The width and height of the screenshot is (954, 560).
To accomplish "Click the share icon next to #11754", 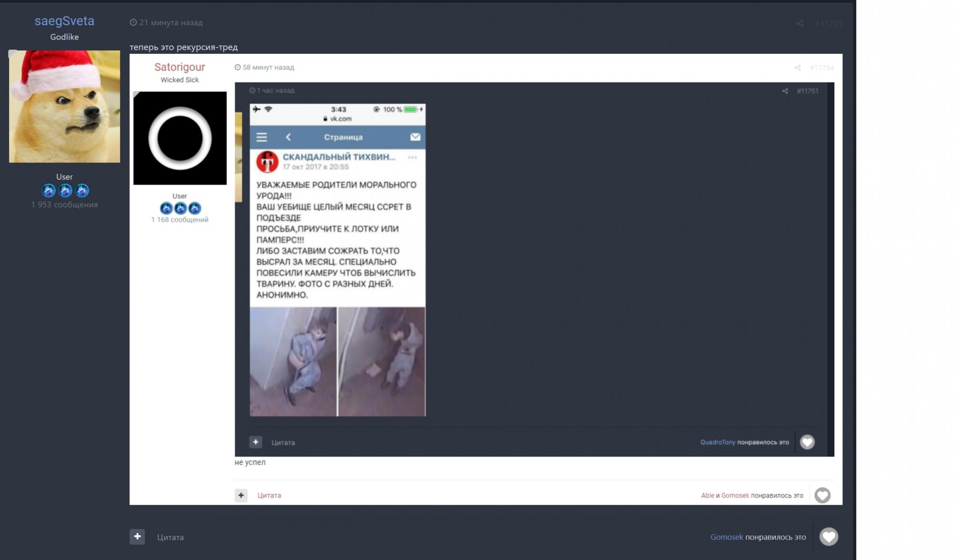I will point(798,68).
